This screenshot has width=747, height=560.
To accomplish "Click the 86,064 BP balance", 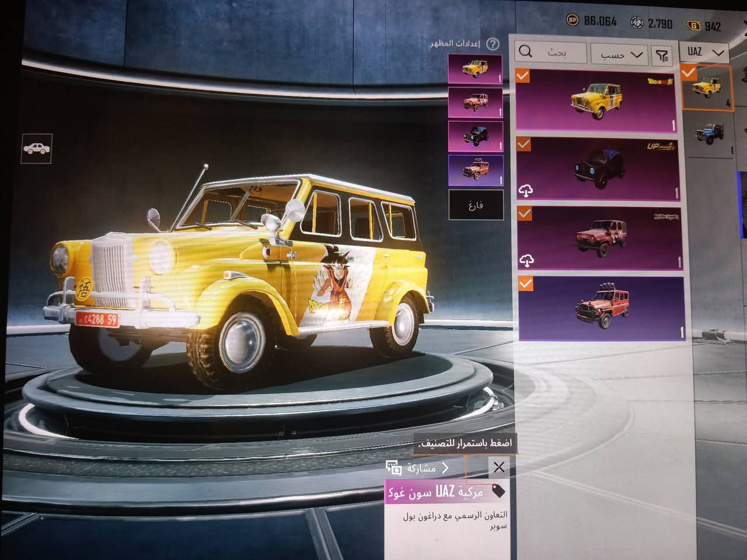I will click(x=601, y=22).
